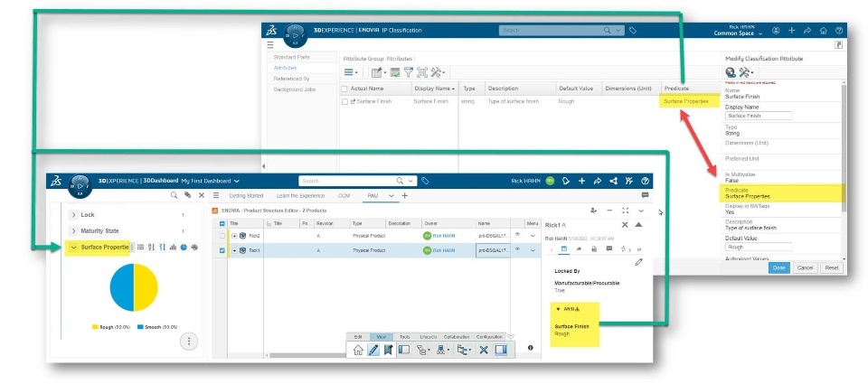868x384 pixels.
Task: Click the Display Name input field
Action: [759, 116]
